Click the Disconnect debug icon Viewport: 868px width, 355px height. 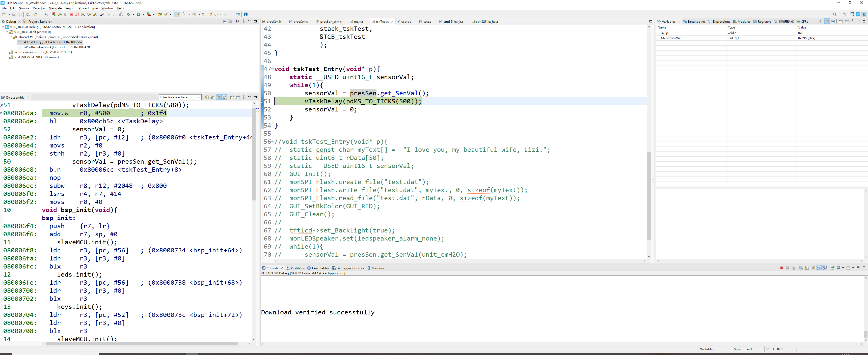[x=77, y=14]
